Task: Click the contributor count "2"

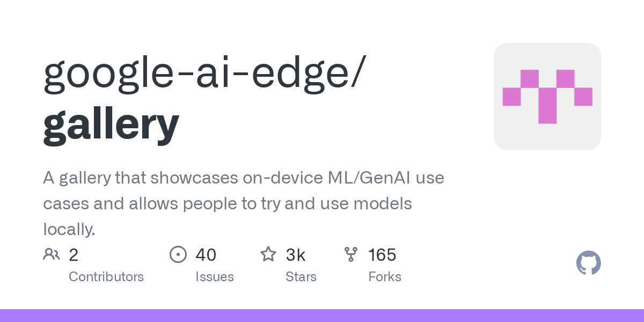Action: click(x=74, y=255)
